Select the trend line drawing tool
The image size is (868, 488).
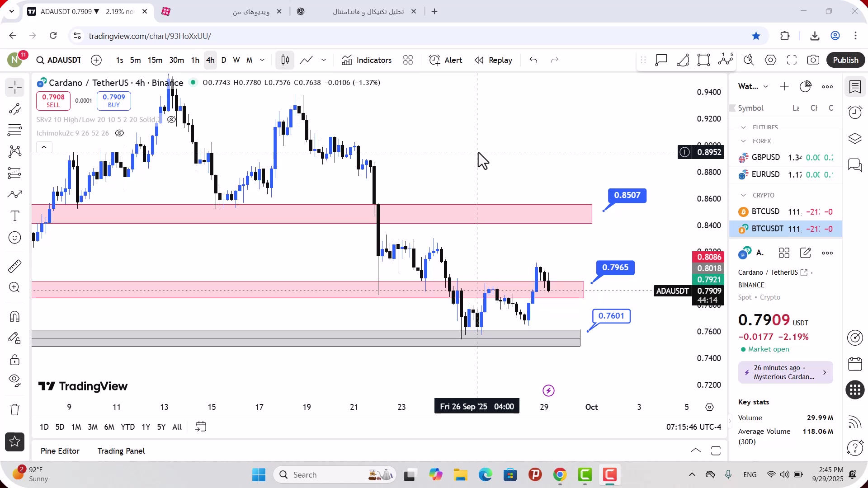point(15,109)
